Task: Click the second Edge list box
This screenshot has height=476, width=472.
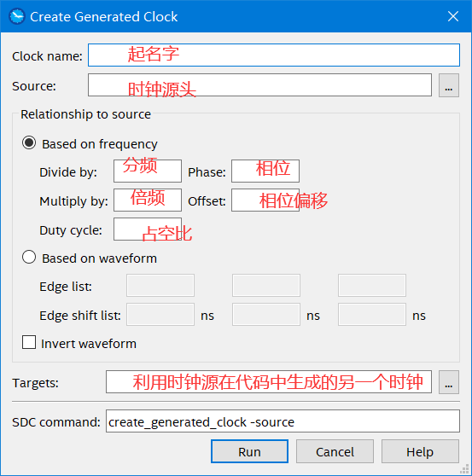Action: click(x=266, y=286)
